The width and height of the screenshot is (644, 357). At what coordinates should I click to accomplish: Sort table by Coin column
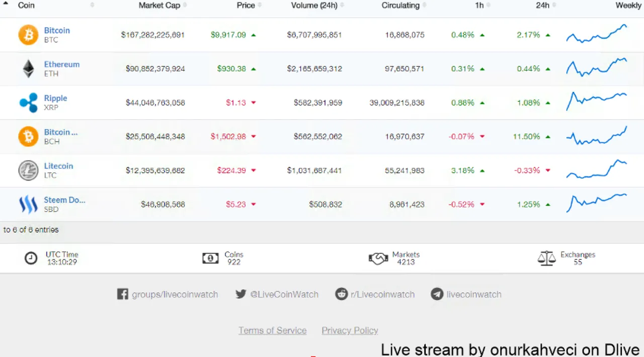click(26, 5)
